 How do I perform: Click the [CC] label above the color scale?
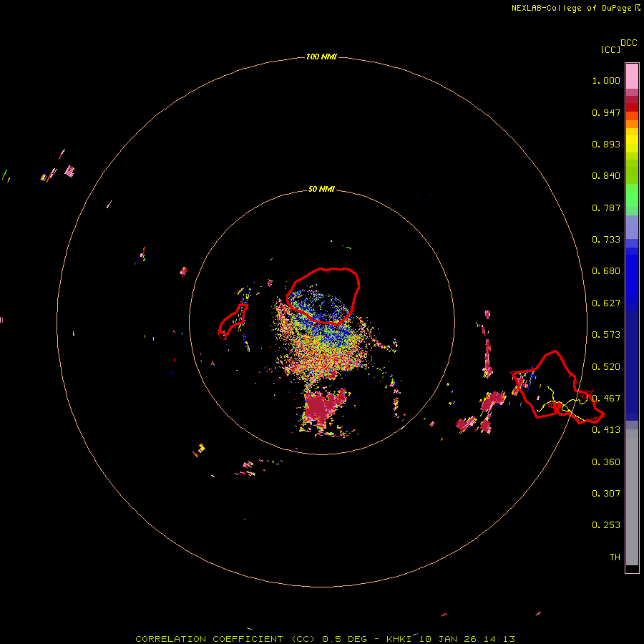(610, 49)
